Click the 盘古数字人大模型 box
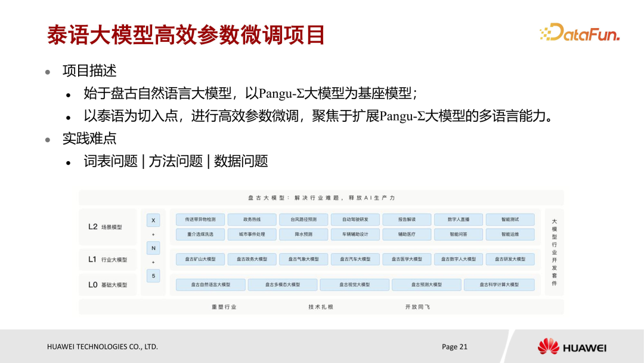The image size is (644, 363). click(x=459, y=259)
